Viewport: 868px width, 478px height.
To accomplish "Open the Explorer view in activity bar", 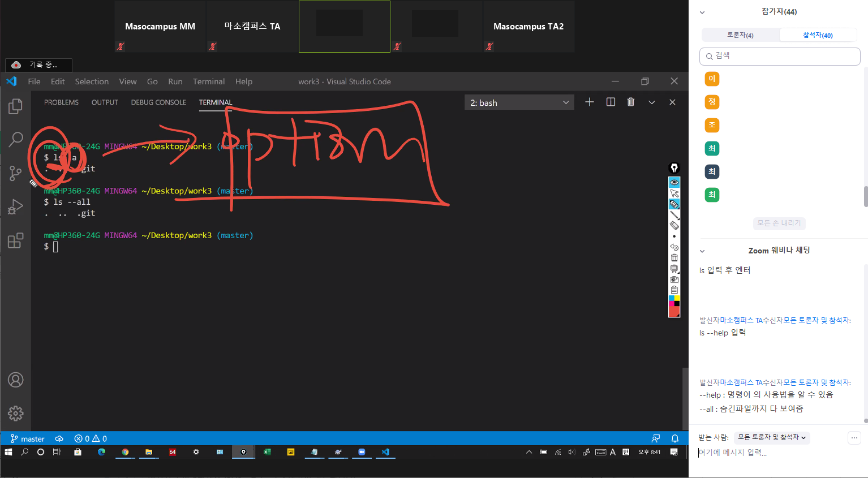I will [x=15, y=106].
